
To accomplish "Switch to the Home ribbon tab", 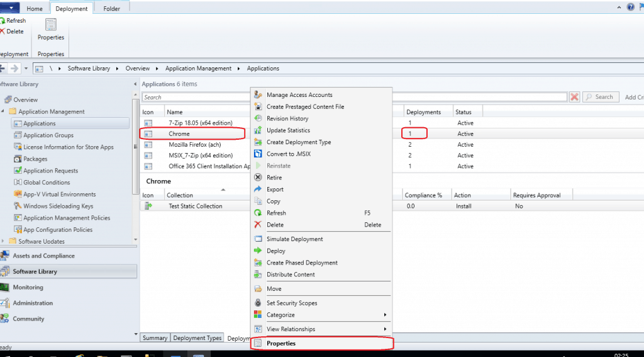I will (x=35, y=9).
